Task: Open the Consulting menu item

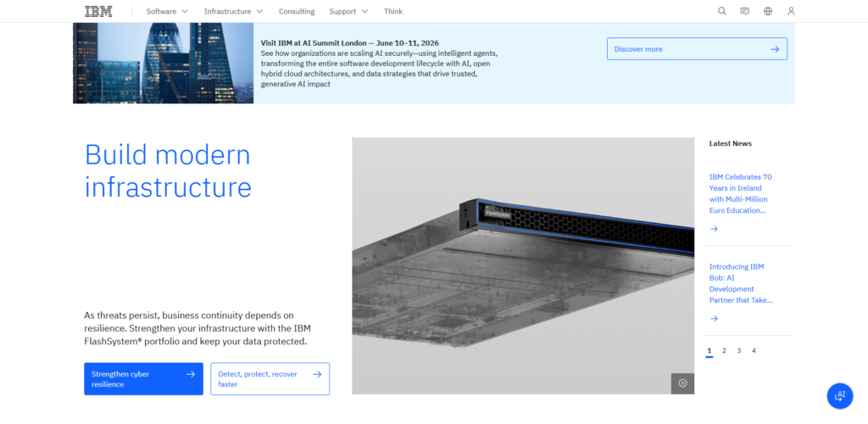Action: click(x=297, y=11)
